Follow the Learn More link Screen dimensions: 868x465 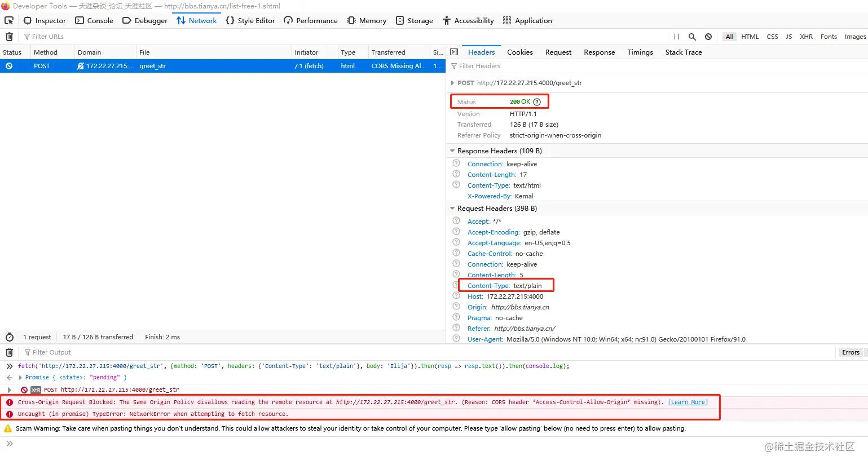(x=688, y=402)
